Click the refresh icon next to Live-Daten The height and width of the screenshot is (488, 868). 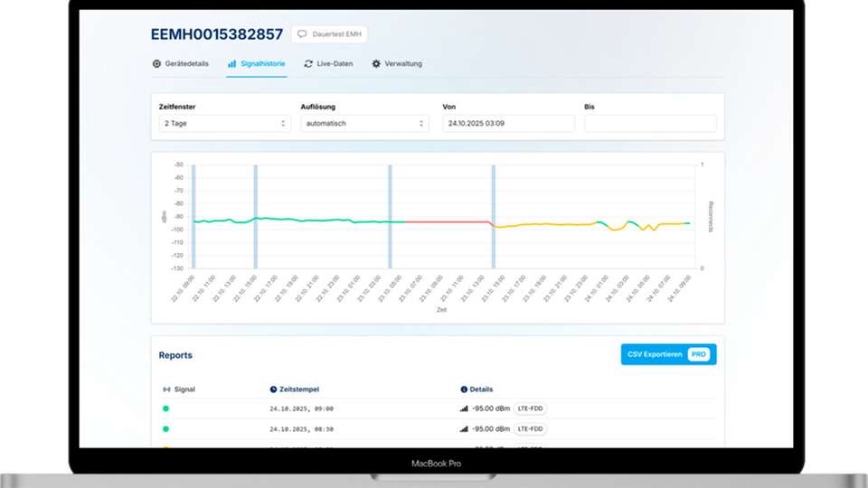click(308, 64)
